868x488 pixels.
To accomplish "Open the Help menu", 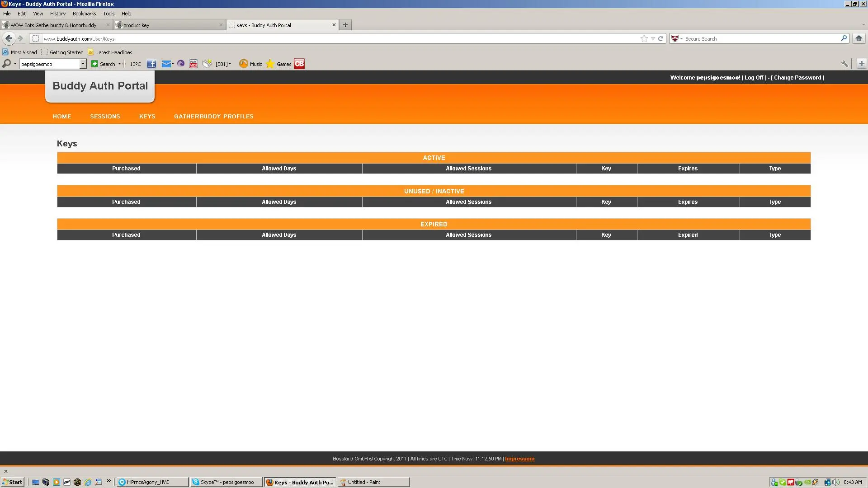I will tap(126, 14).
